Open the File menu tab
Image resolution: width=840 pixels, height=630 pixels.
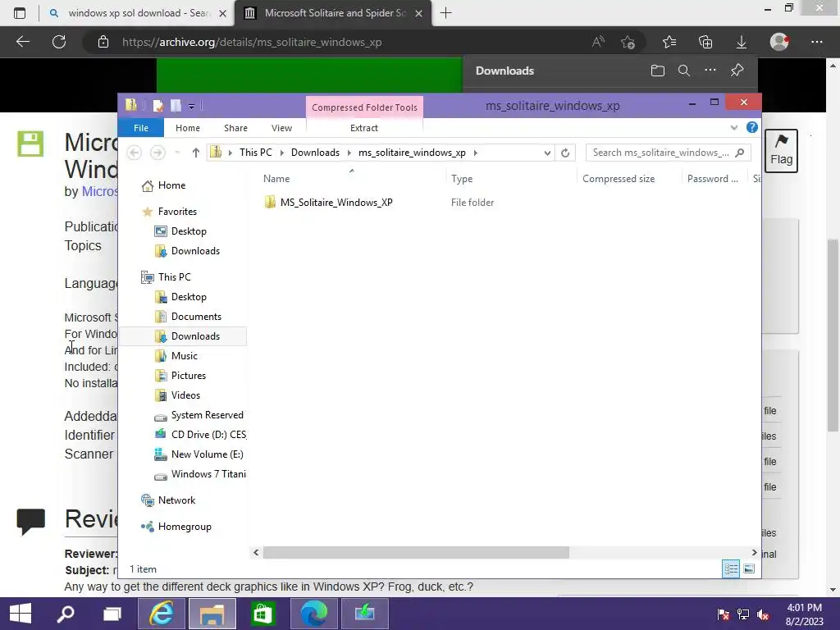pyautogui.click(x=141, y=127)
